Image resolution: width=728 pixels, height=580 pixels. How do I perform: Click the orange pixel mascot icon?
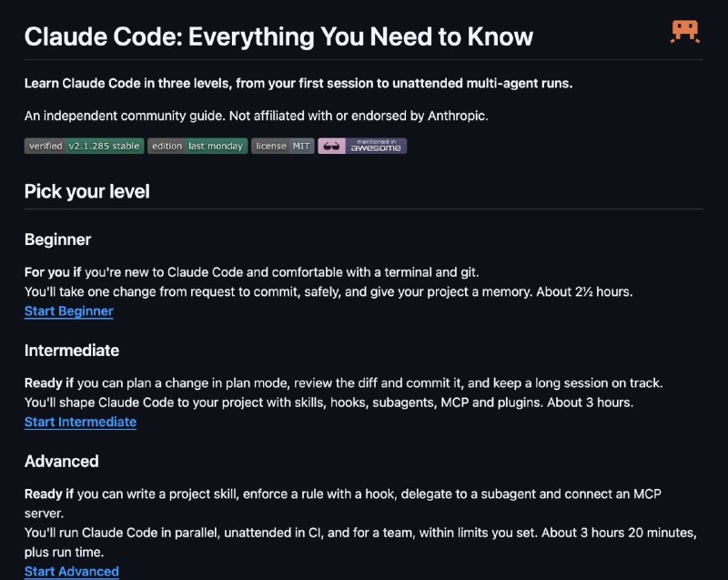click(685, 32)
